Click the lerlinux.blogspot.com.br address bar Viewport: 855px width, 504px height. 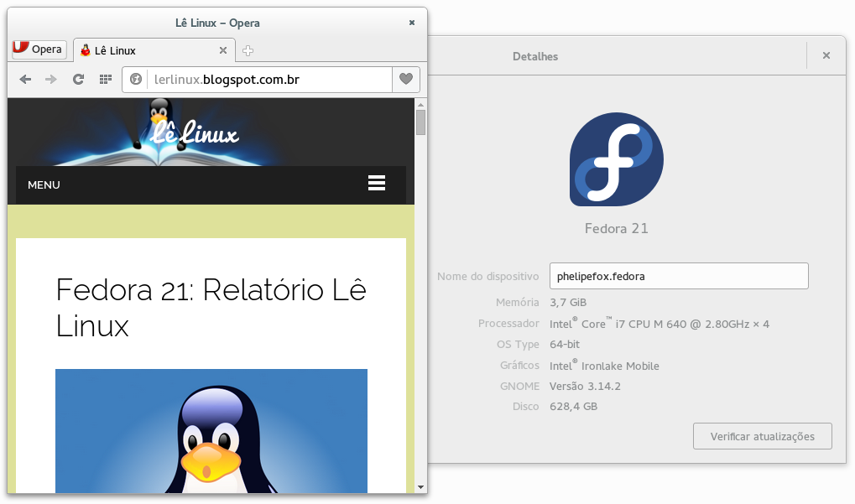pyautogui.click(x=260, y=80)
